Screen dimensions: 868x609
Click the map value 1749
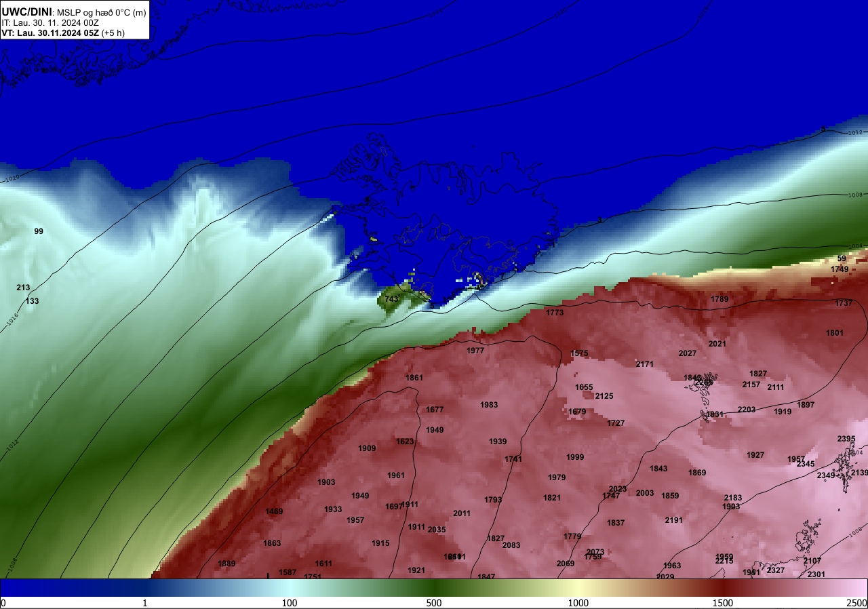coord(840,269)
